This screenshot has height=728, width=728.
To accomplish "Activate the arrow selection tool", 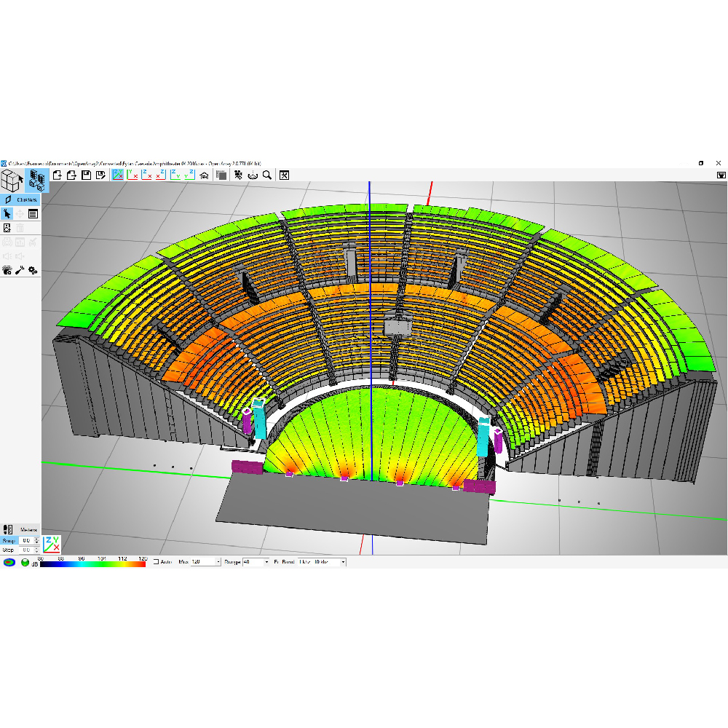I will 7,213.
